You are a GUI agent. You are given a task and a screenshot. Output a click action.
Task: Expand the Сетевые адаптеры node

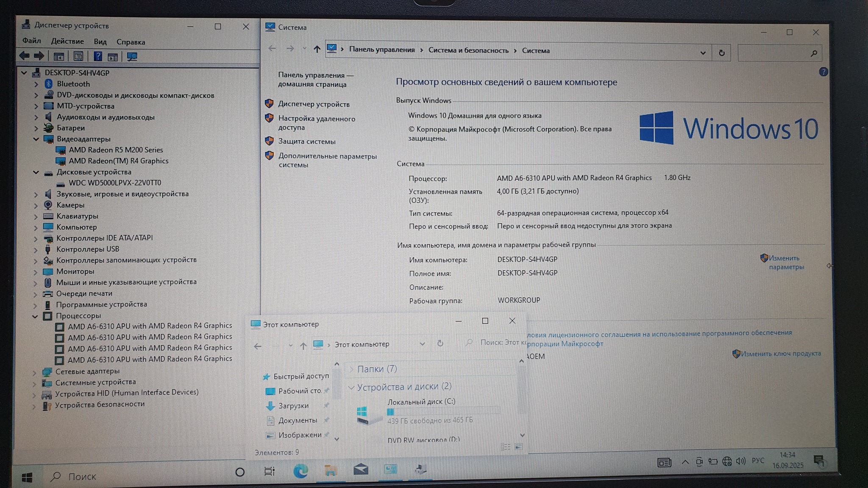click(34, 372)
